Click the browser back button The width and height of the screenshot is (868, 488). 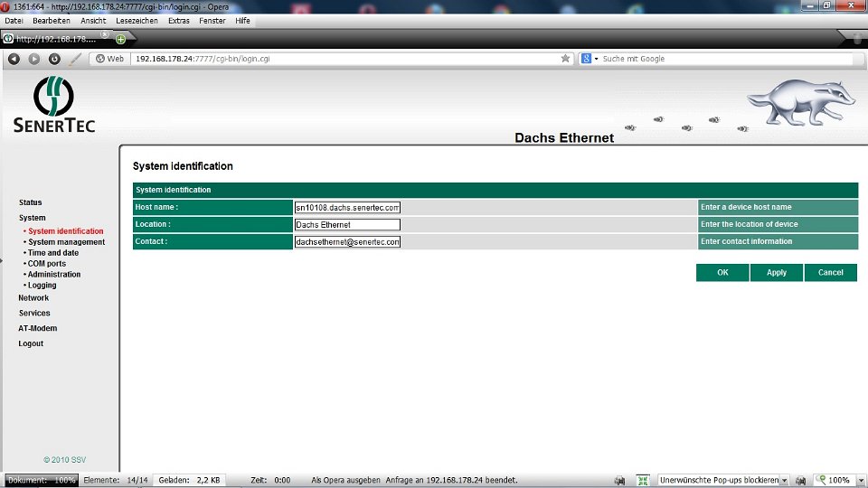coord(14,59)
